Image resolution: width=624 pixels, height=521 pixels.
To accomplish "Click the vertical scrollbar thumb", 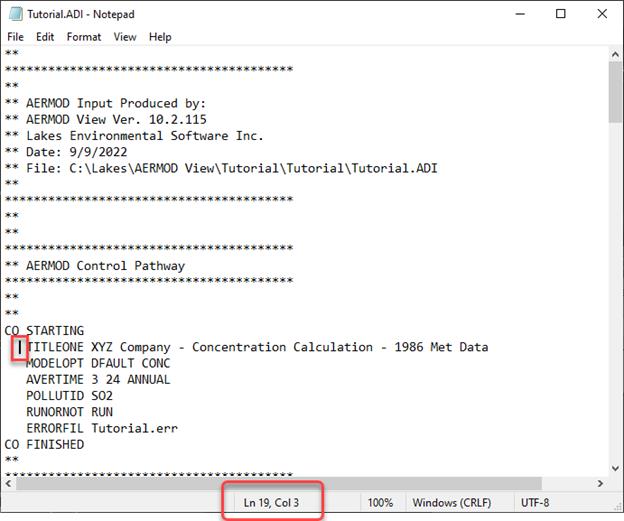I will coord(614,90).
